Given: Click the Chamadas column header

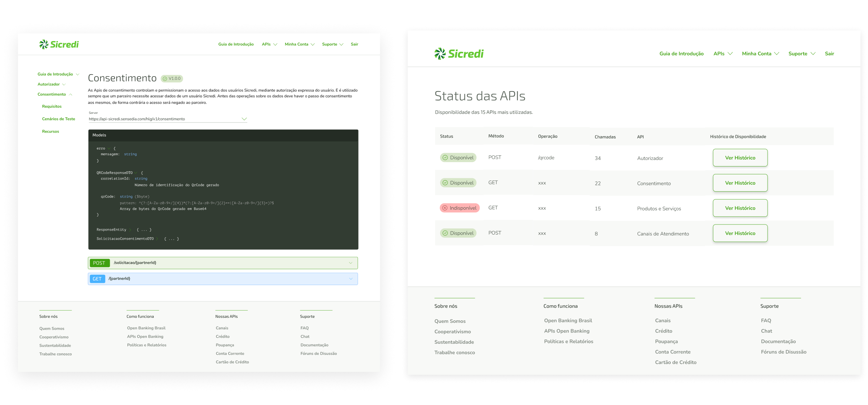Looking at the screenshot, I should pos(605,137).
